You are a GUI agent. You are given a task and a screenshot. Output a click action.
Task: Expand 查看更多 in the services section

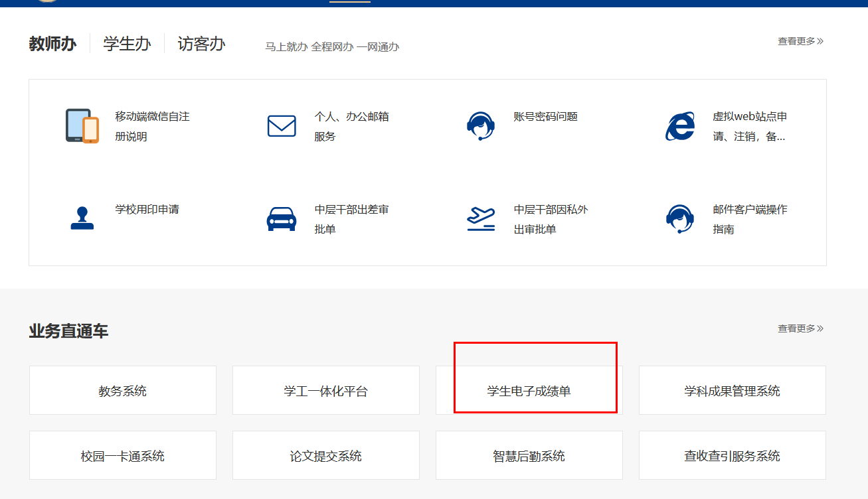coord(800,41)
